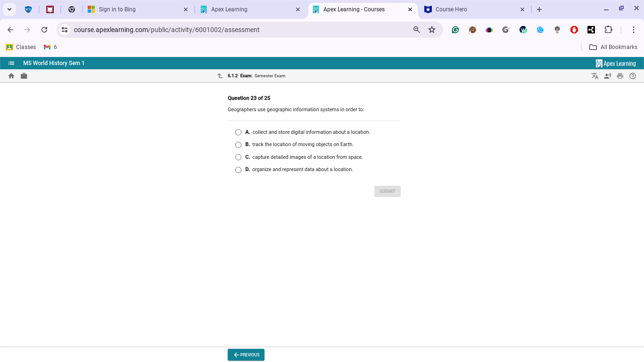Screen dimensions: 644x362
Task: Close the Sign in to Bing tab
Action: click(185, 9)
